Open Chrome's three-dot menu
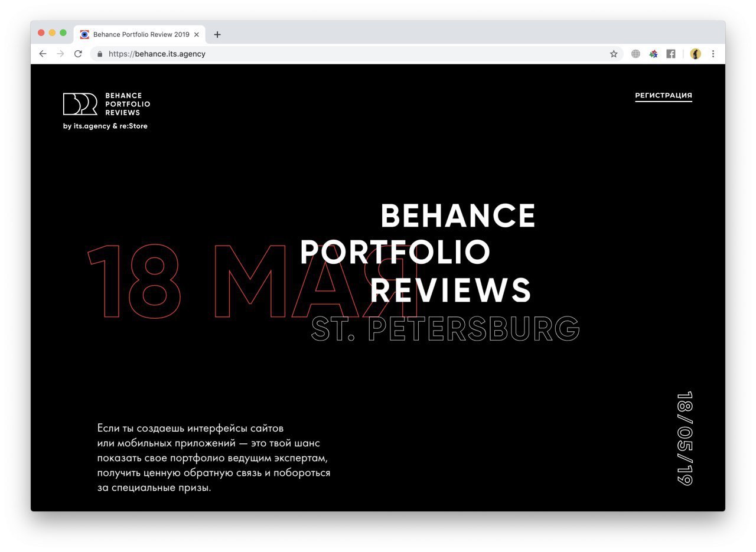The height and width of the screenshot is (552, 756). pyautogui.click(x=713, y=54)
